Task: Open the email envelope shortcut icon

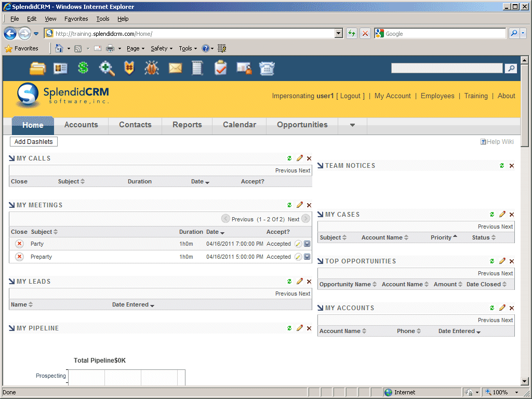Action: 176,68
